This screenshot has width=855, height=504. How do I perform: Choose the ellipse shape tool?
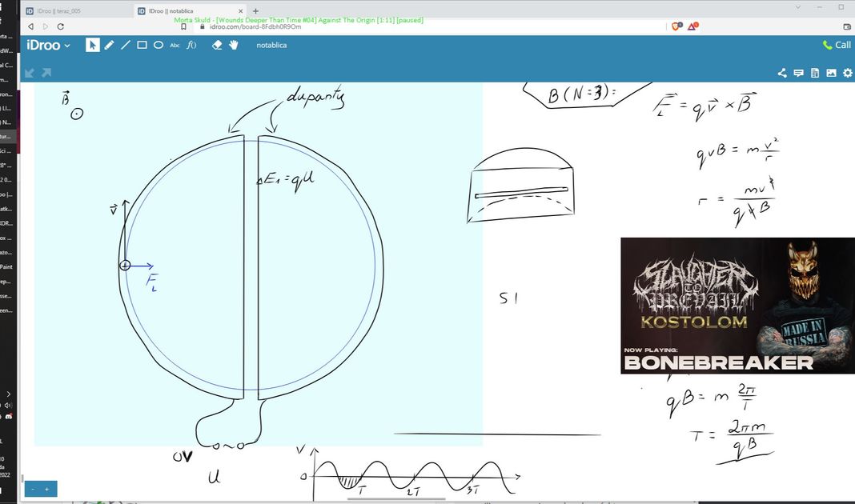pyautogui.click(x=159, y=45)
